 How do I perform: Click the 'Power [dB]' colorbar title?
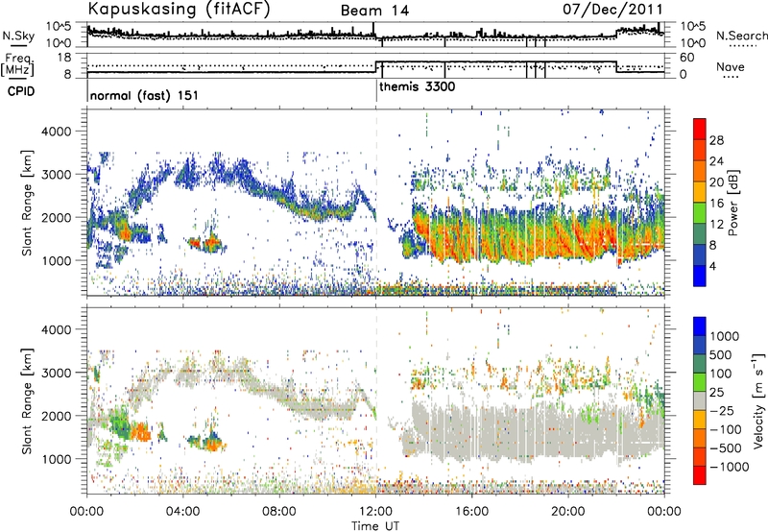[x=732, y=203]
